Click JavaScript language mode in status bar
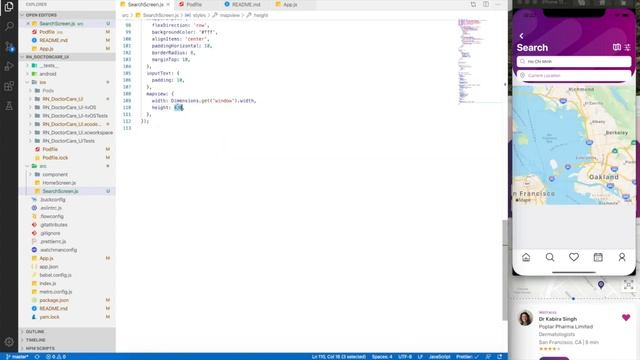 click(x=439, y=357)
